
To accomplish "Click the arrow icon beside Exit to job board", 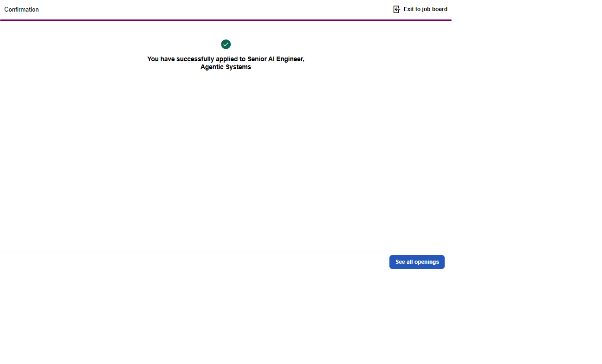I will pos(396,9).
